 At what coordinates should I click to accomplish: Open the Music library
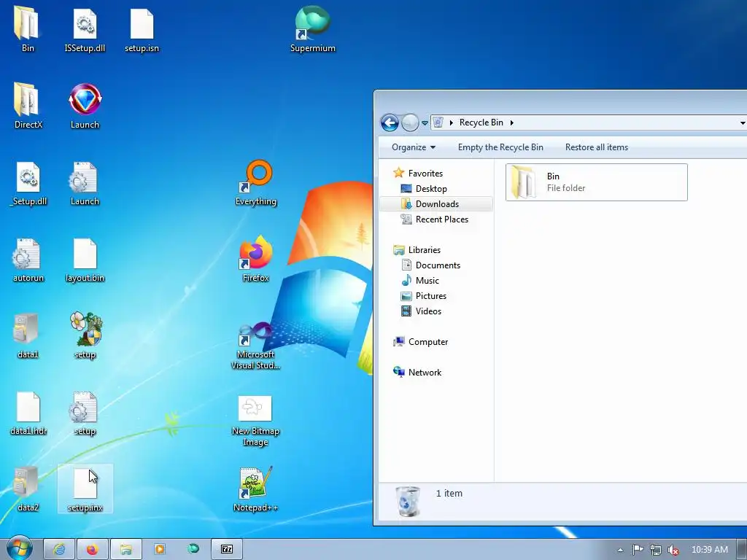tap(419, 281)
